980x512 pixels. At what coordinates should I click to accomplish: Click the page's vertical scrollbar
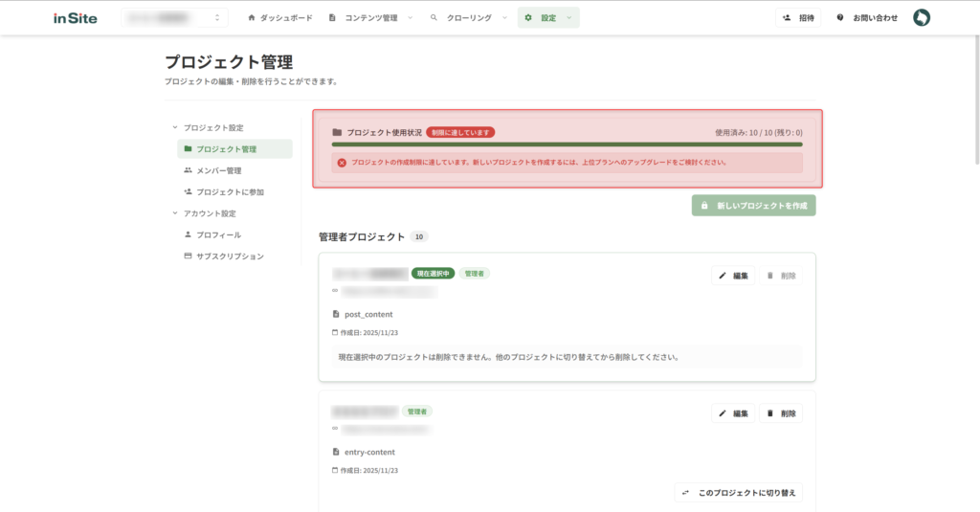click(x=975, y=96)
